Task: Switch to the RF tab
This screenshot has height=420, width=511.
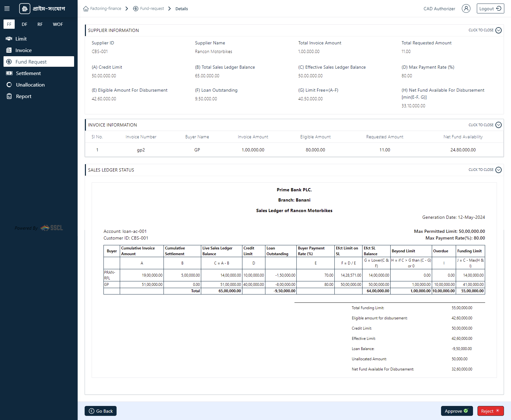Action: (x=40, y=24)
